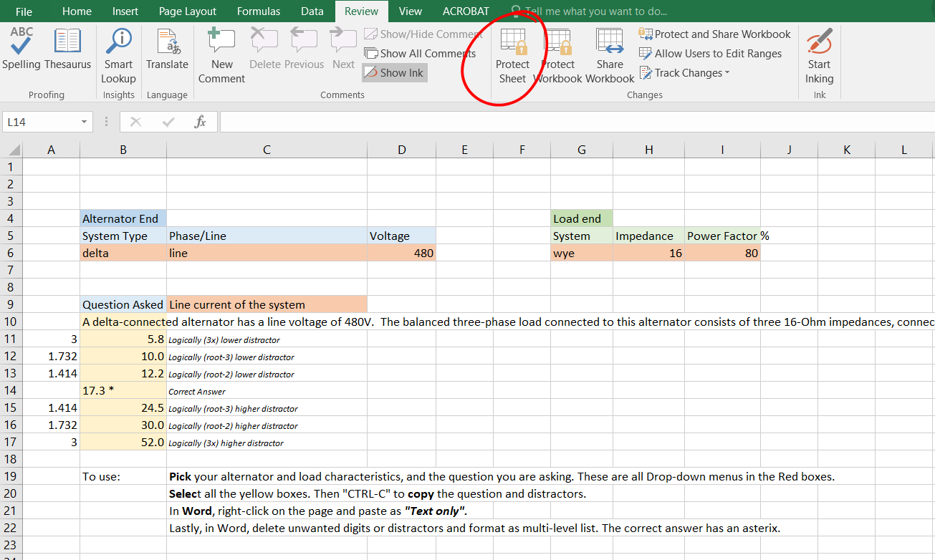This screenshot has width=935, height=560.
Task: Switch to the Insert tab
Action: coord(125,11)
